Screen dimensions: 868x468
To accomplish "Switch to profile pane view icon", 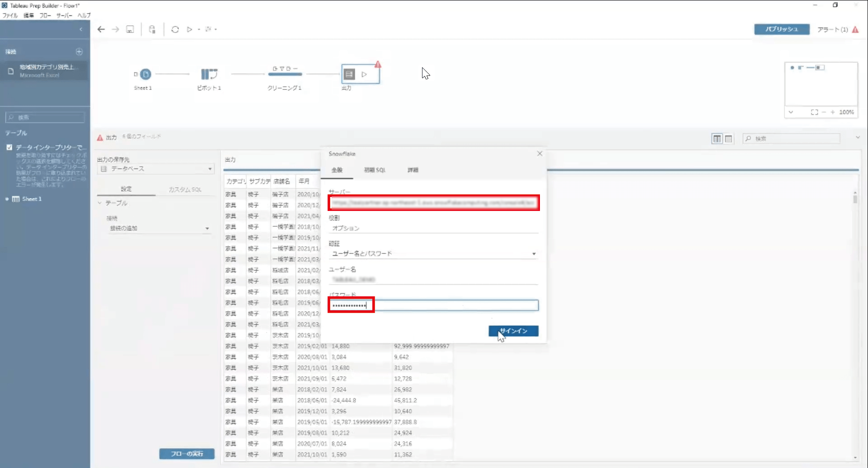I will coord(717,139).
